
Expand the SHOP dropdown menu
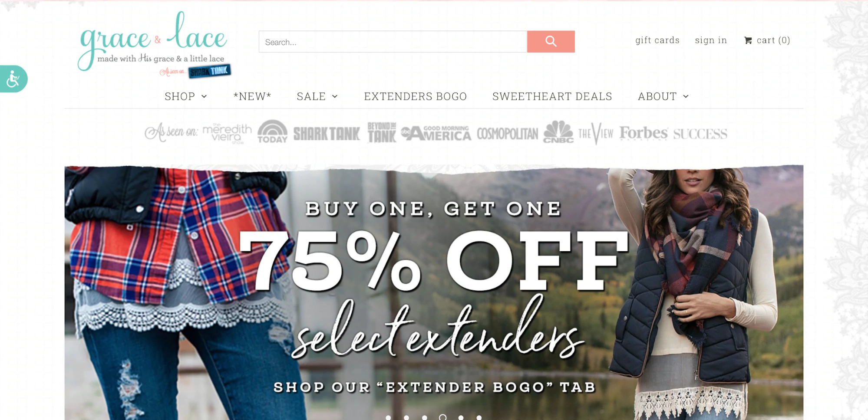186,96
